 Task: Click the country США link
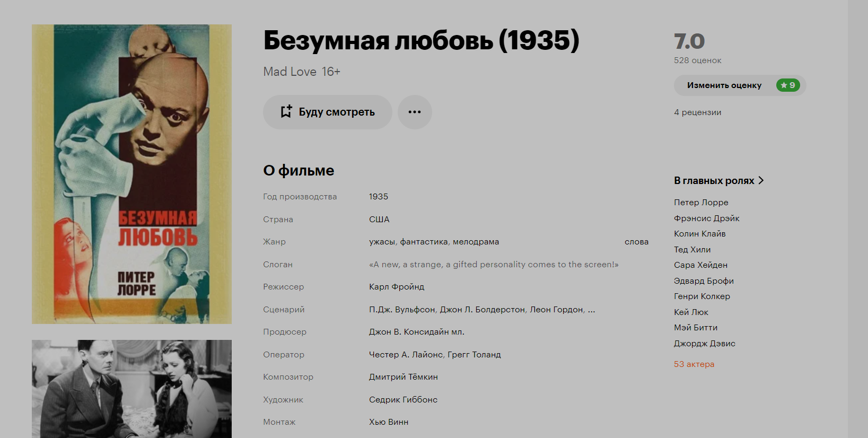tap(379, 219)
